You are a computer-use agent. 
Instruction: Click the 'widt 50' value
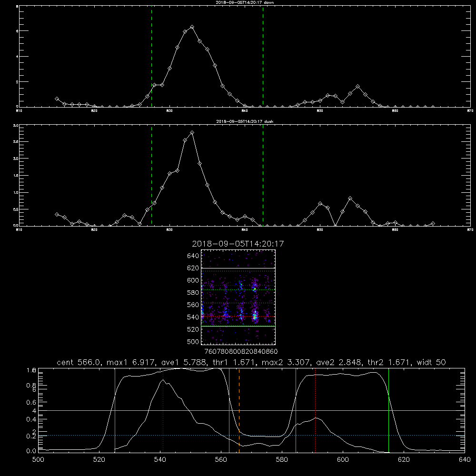coord(431,362)
